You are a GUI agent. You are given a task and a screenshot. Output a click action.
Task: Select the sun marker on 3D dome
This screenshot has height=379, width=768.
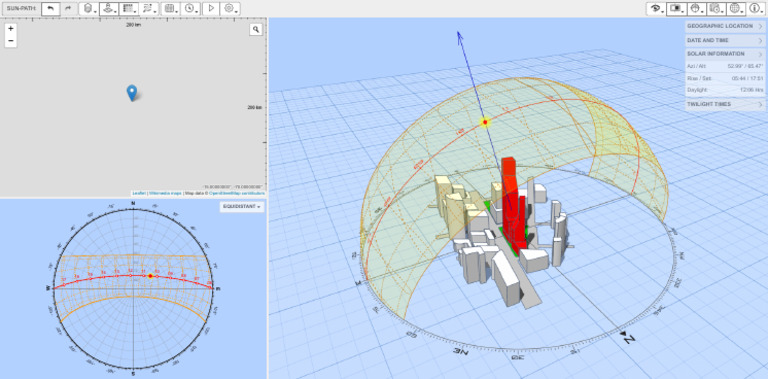pos(485,122)
